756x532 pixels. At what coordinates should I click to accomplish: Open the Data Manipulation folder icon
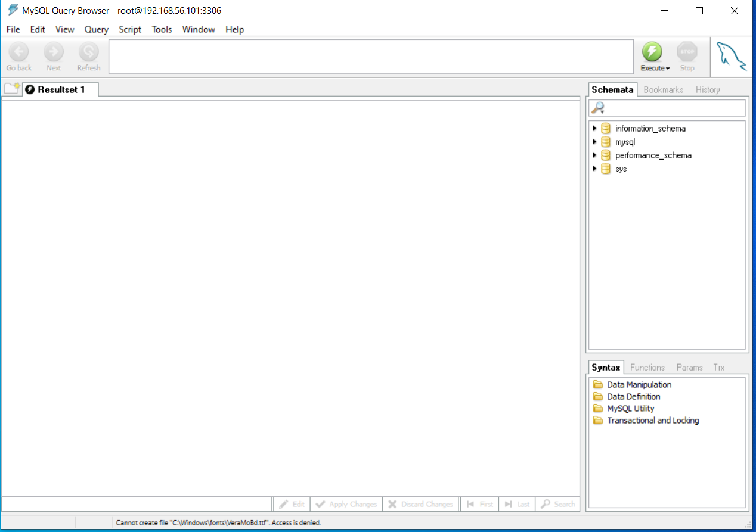point(598,385)
